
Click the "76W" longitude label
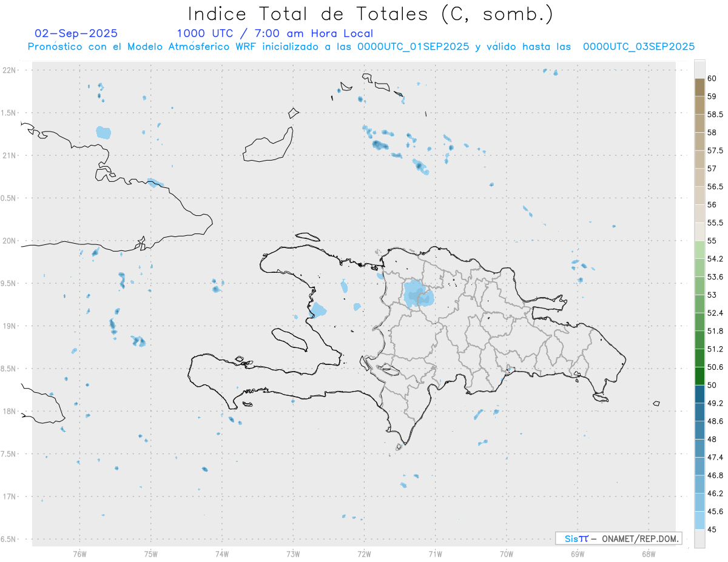click(79, 554)
